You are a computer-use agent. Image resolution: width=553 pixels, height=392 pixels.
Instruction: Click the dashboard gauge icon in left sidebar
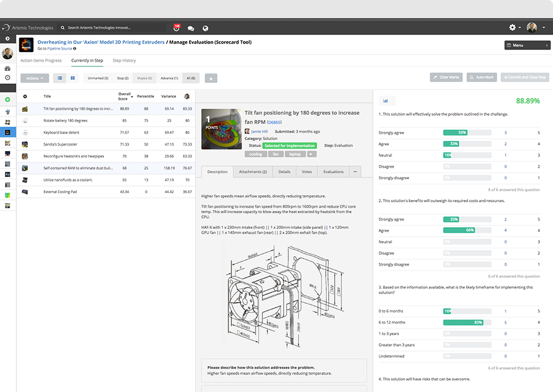click(x=7, y=69)
